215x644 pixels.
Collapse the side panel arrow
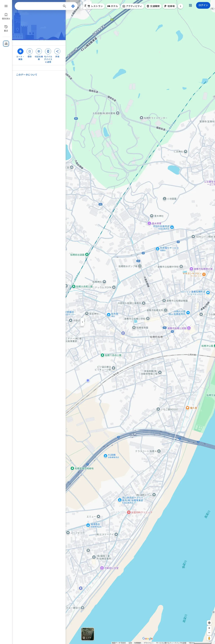tap(82, 322)
